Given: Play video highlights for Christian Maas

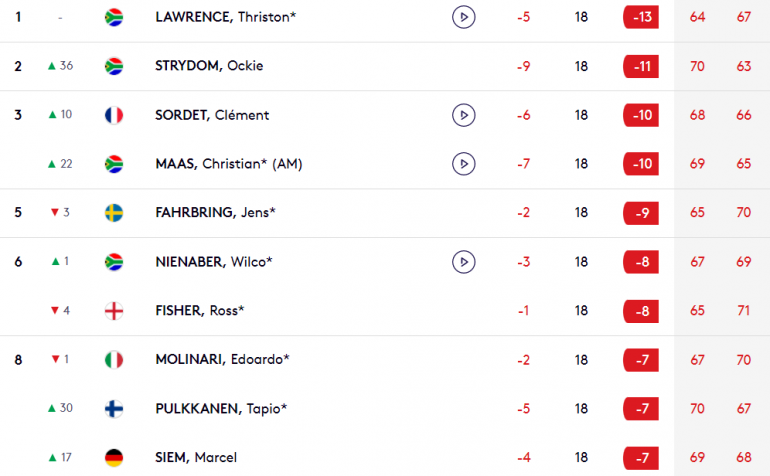Looking at the screenshot, I should tap(464, 164).
